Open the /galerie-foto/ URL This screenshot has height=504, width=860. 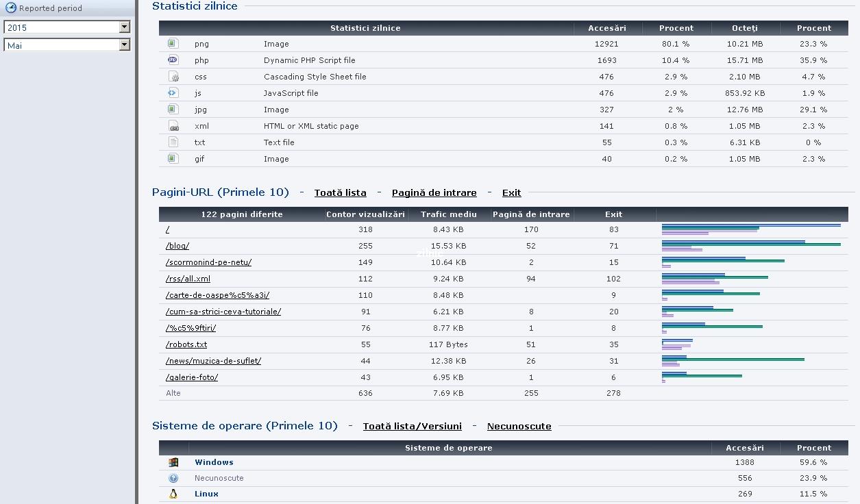pos(192,377)
